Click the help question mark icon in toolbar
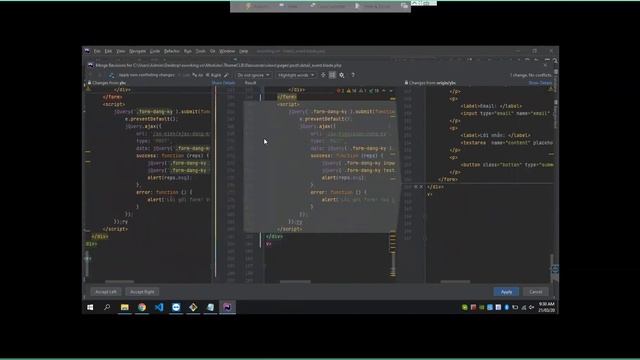This screenshot has width=640, height=360. tap(353, 75)
